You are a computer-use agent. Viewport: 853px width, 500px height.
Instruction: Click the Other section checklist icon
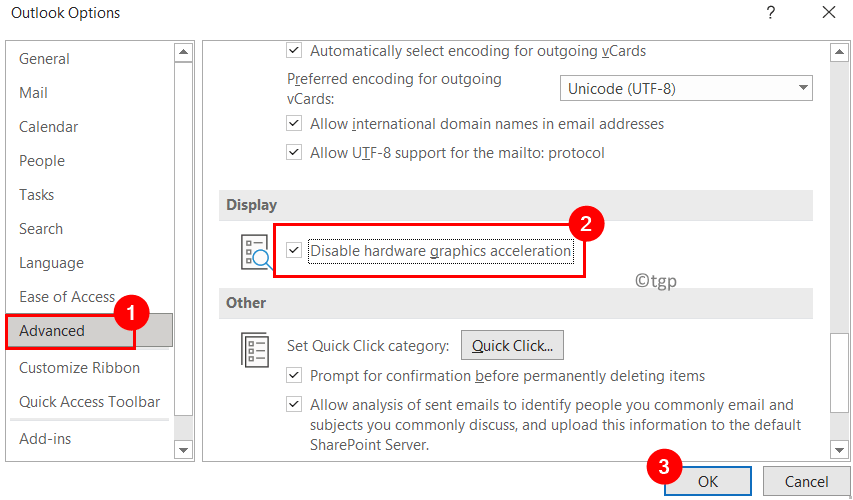tap(255, 350)
